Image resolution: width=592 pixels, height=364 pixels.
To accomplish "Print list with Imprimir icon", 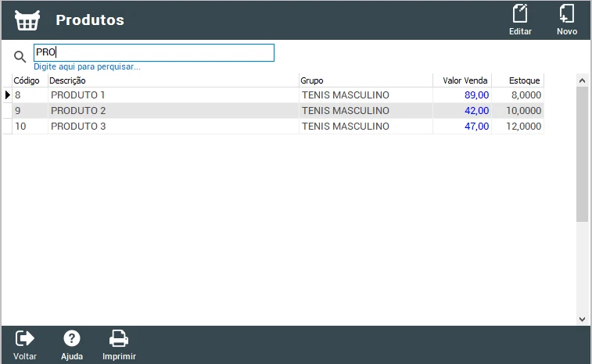I will pyautogui.click(x=119, y=338).
